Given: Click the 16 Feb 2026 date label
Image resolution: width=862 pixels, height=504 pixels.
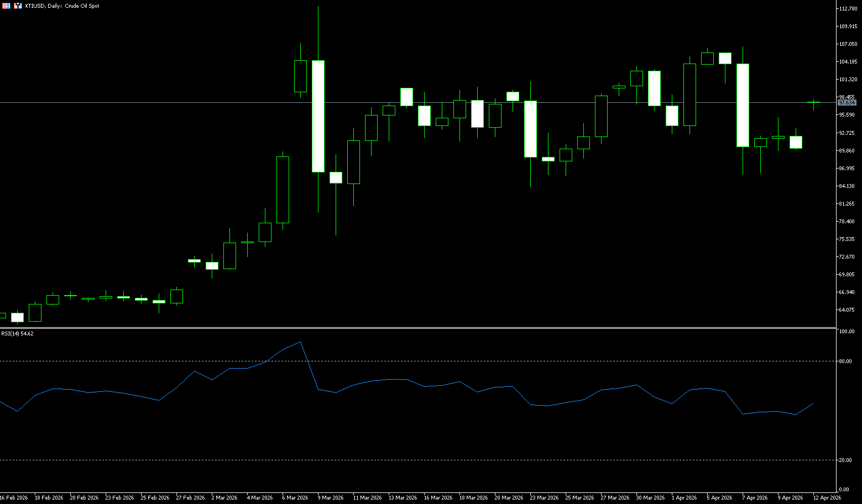Looking at the screenshot, I should tap(14, 498).
